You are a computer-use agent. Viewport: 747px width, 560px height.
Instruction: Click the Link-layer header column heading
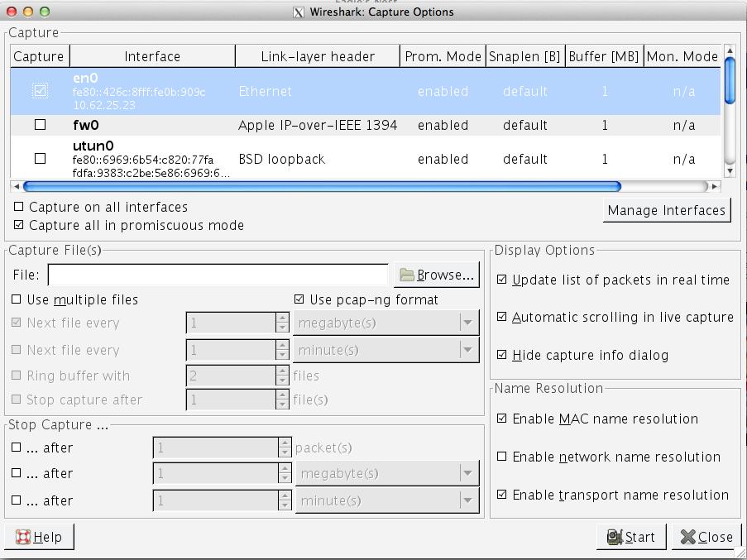pos(318,56)
